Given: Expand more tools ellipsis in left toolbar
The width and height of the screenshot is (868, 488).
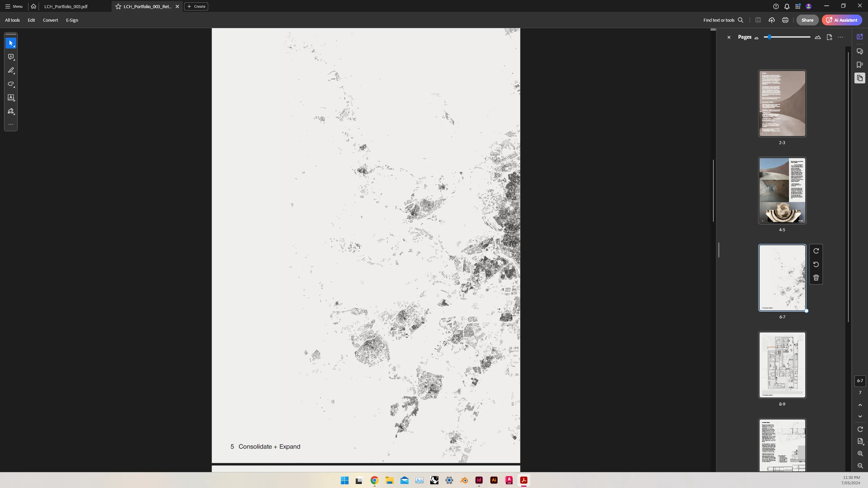Looking at the screenshot, I should 11,124.
